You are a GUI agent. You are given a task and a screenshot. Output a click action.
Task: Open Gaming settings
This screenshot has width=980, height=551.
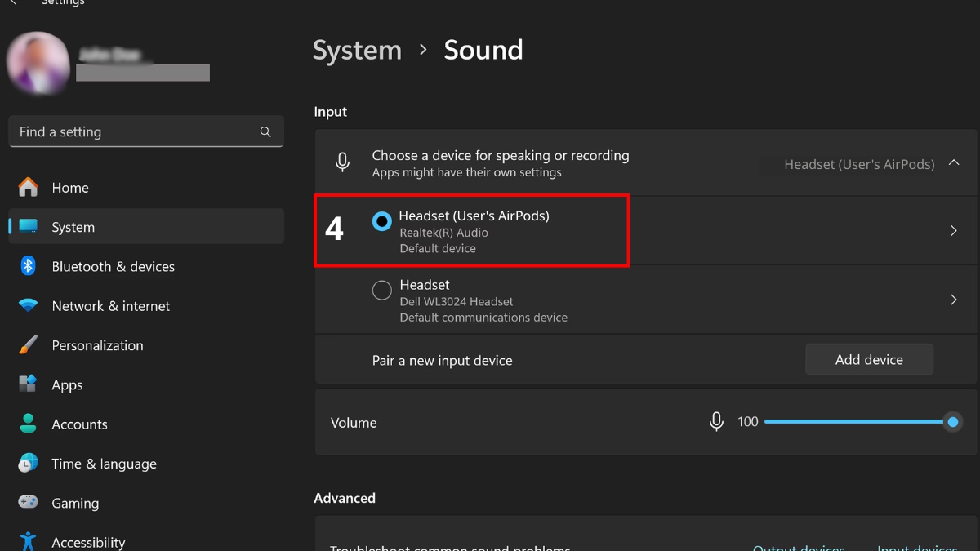(x=146, y=503)
